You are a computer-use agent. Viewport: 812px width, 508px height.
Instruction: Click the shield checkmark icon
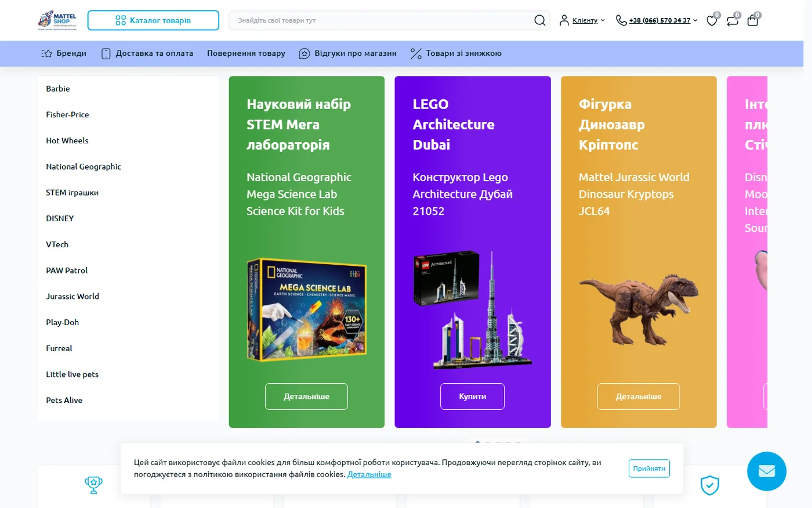pyautogui.click(x=710, y=485)
